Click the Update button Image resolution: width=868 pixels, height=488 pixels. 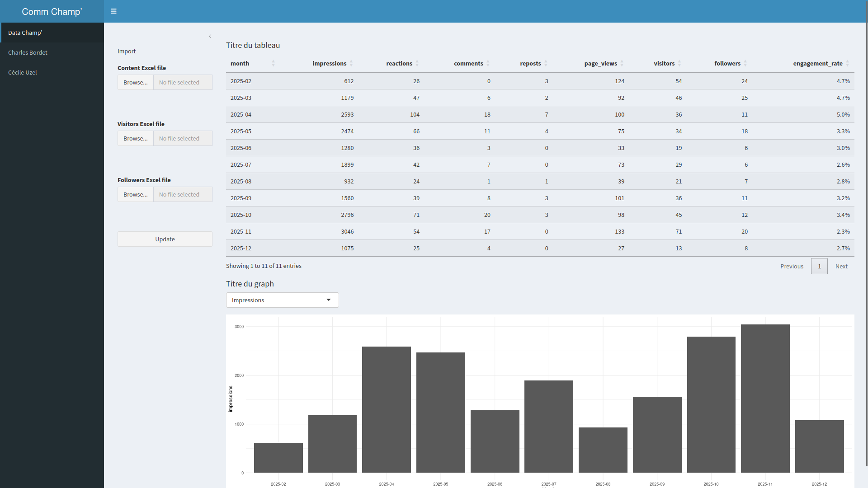point(165,239)
